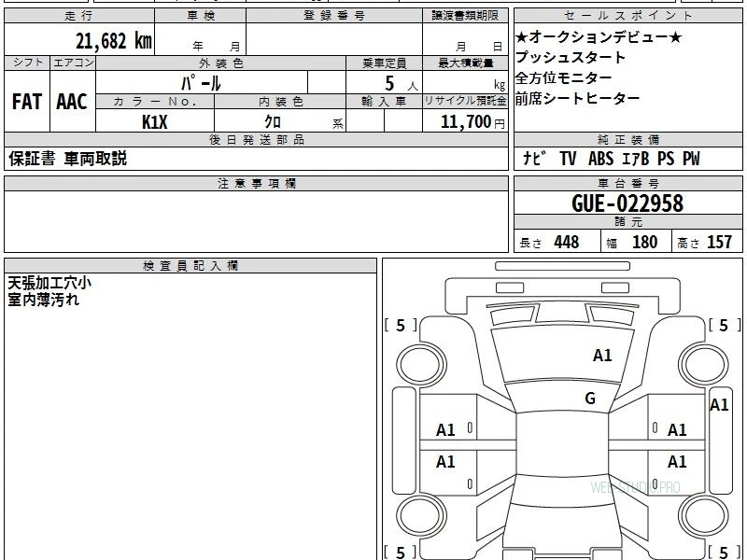Select the FAT shift value
The height and width of the screenshot is (560, 747).
pyautogui.click(x=27, y=102)
